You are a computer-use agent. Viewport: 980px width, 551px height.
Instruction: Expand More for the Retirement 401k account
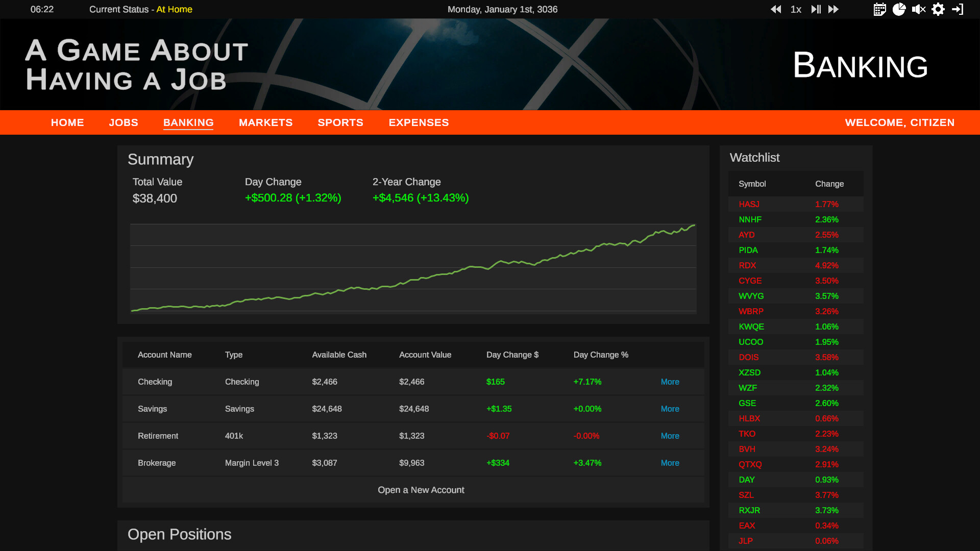tap(670, 436)
